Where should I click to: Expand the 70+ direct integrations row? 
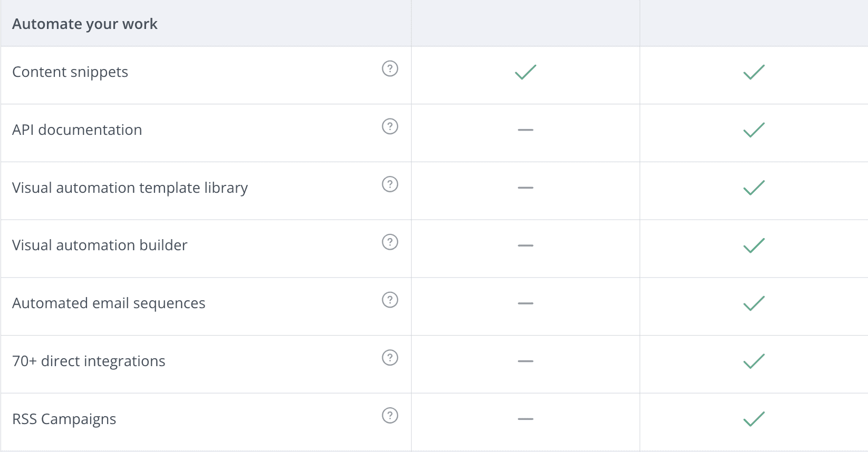point(89,361)
